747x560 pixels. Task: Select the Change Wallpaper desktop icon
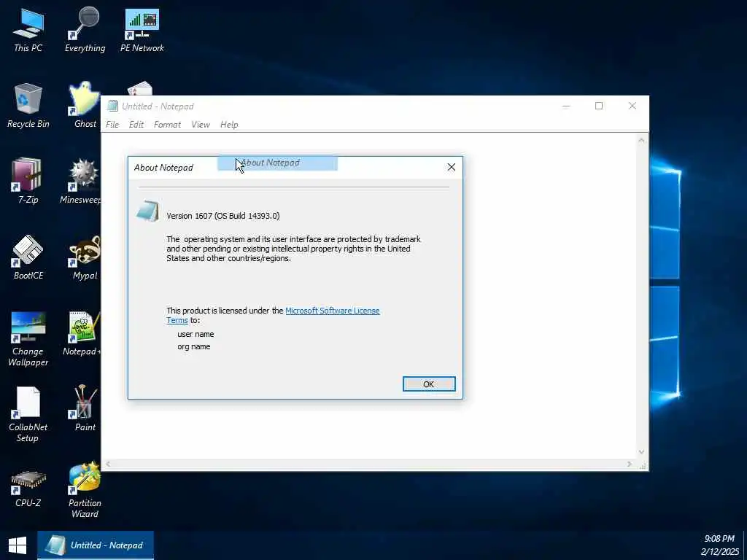(x=28, y=338)
